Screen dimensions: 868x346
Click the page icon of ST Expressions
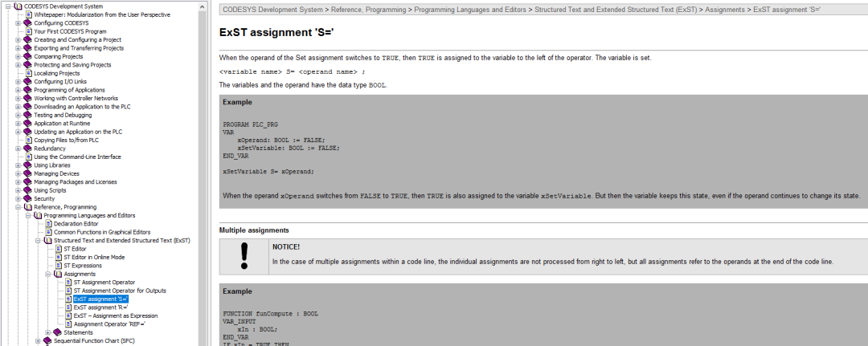[59, 265]
